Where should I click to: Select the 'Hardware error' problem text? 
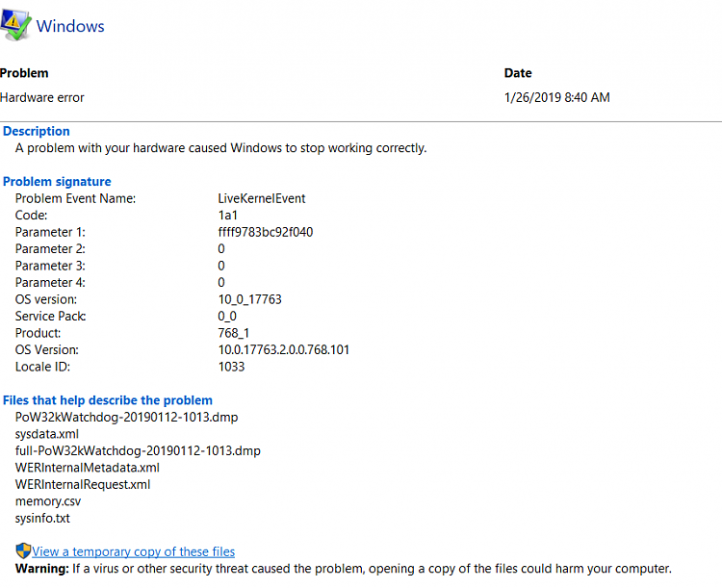click(42, 97)
